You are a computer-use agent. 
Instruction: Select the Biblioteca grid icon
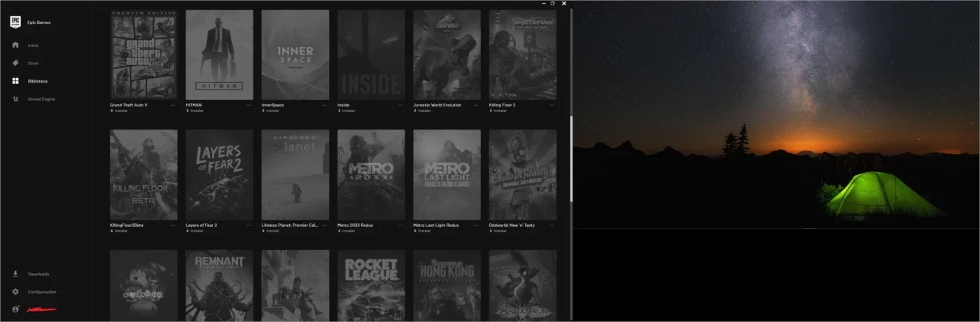tap(15, 81)
